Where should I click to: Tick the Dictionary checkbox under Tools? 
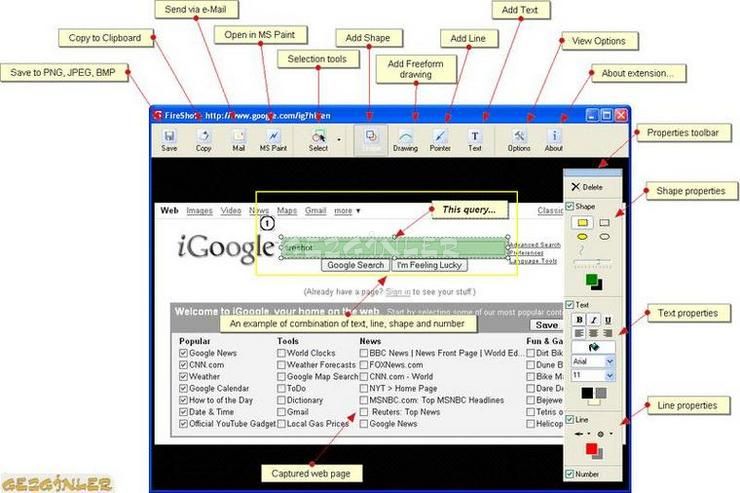281,400
